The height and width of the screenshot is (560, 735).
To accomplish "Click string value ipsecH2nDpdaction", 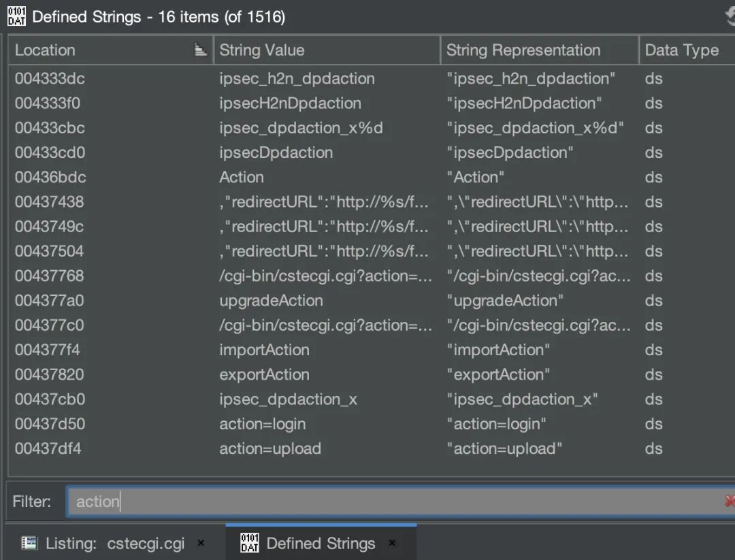I will [x=290, y=103].
